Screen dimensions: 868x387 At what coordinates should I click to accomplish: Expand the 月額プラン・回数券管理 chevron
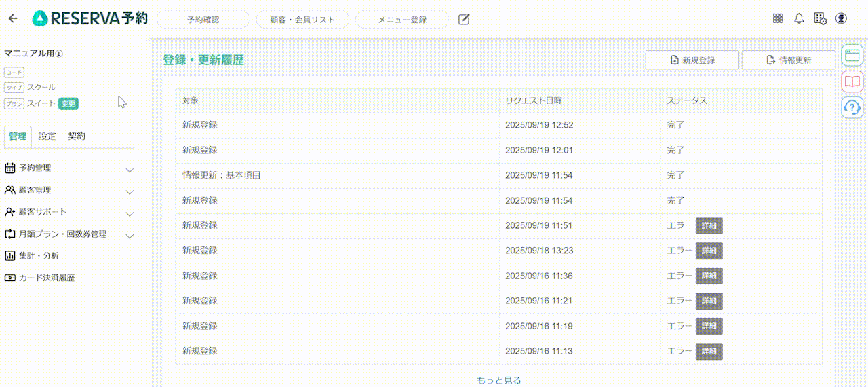click(x=130, y=236)
